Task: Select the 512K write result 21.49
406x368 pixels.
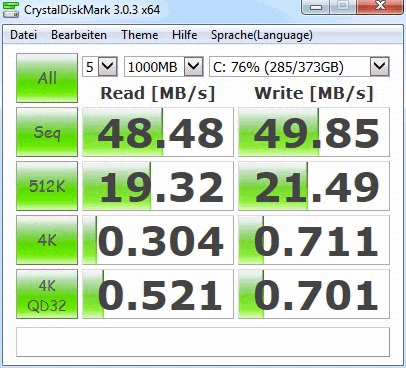Action: [x=314, y=186]
